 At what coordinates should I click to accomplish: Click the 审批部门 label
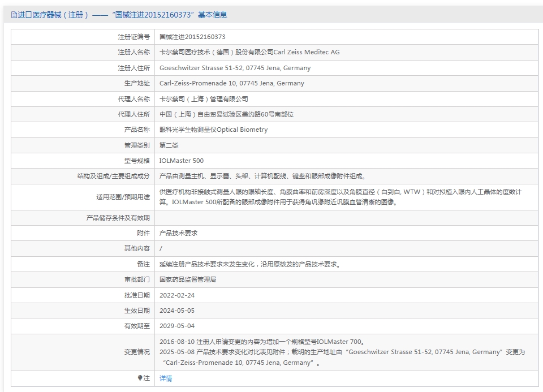(137, 279)
